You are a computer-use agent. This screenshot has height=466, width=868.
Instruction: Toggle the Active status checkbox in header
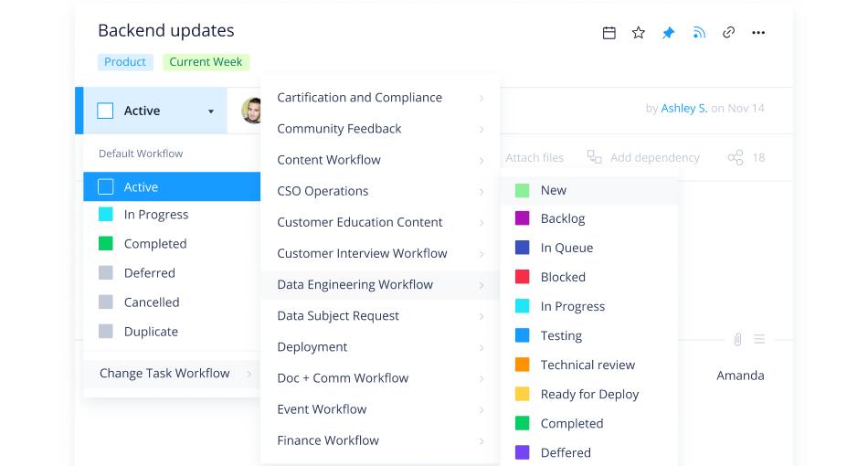pyautogui.click(x=105, y=111)
